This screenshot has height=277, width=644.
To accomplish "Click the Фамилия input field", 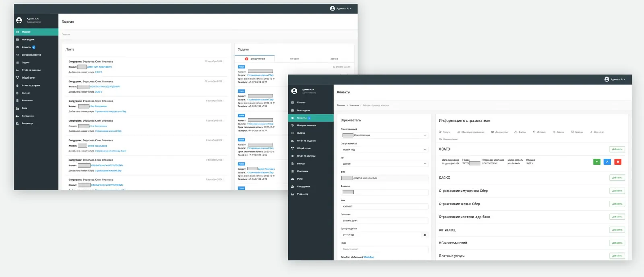I will click(384, 192).
